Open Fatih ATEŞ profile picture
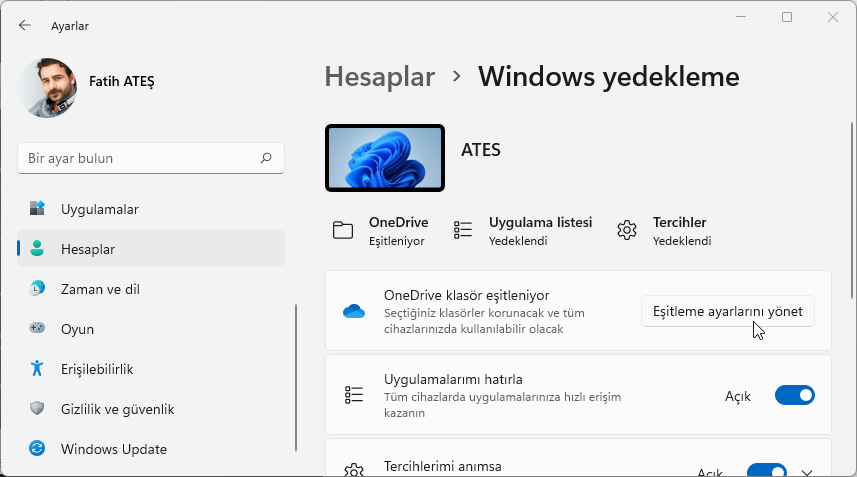Image resolution: width=857 pixels, height=477 pixels. [48, 88]
